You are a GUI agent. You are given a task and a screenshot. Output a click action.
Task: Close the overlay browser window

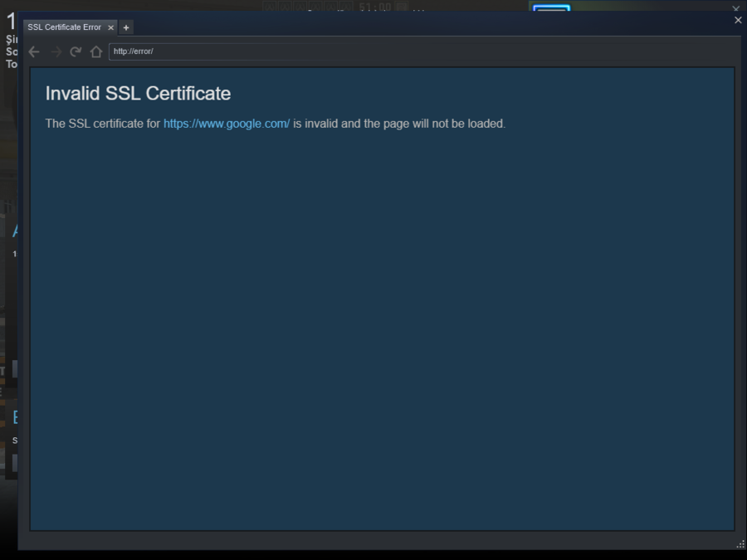pyautogui.click(x=738, y=20)
